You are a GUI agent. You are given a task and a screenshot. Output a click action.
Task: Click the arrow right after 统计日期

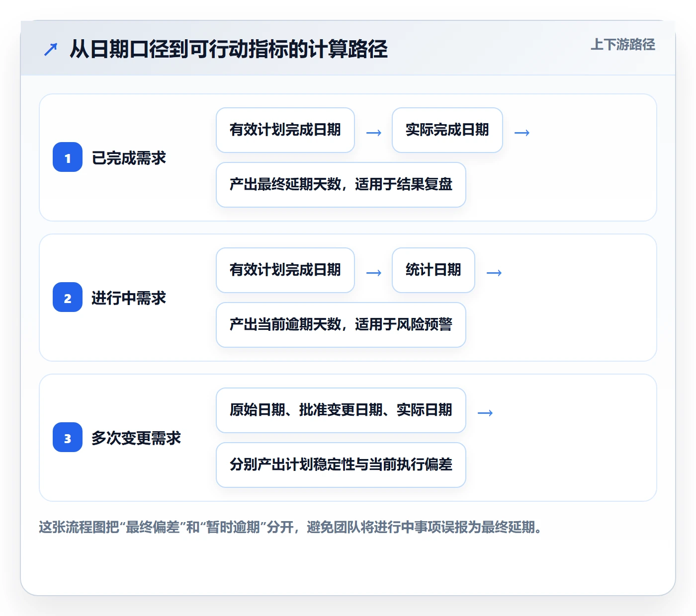click(x=494, y=273)
